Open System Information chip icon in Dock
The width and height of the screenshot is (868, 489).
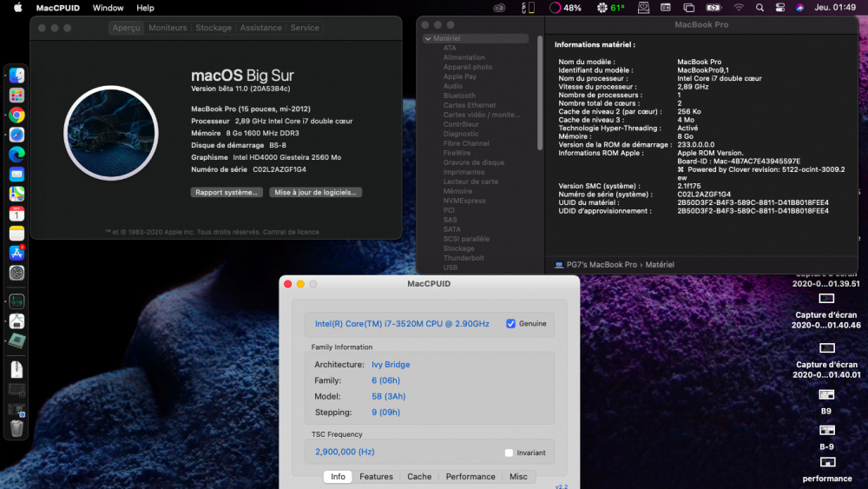(x=16, y=340)
